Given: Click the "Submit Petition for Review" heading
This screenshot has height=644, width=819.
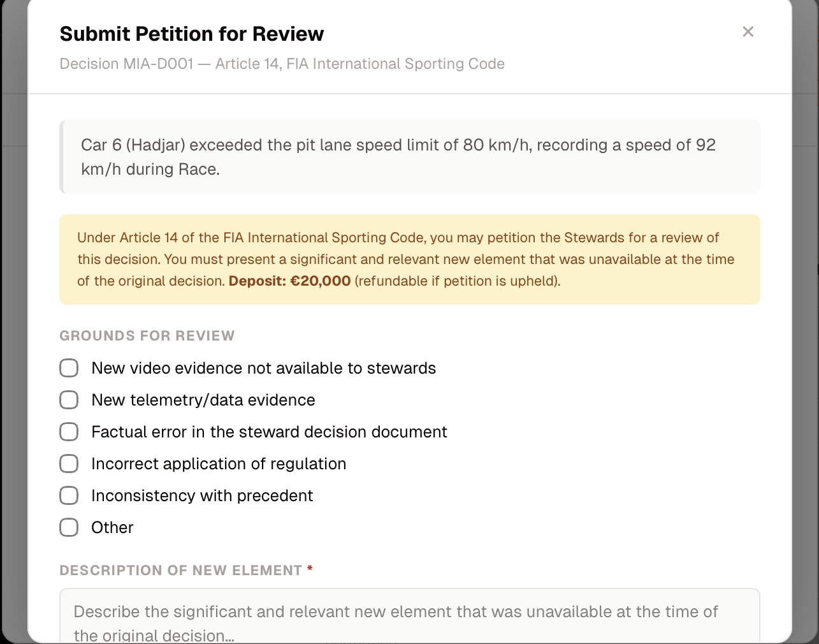Looking at the screenshot, I should [x=192, y=34].
